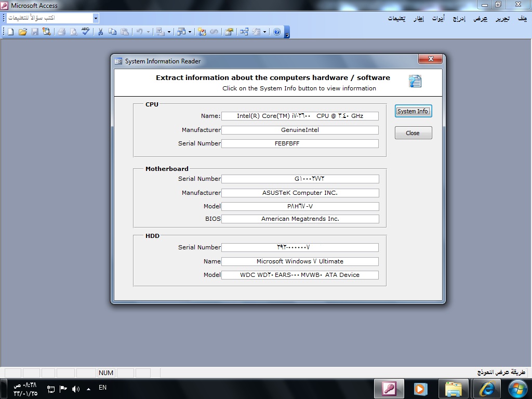Image resolution: width=532 pixels, height=399 pixels.
Task: Open the تحرير (Edit) menu
Action: (502, 18)
